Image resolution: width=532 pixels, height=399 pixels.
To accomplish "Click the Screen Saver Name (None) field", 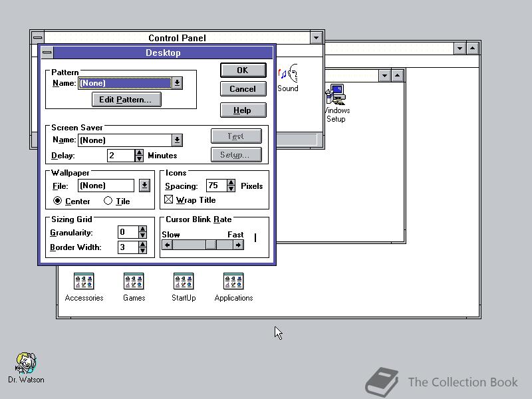I will pyautogui.click(x=125, y=140).
